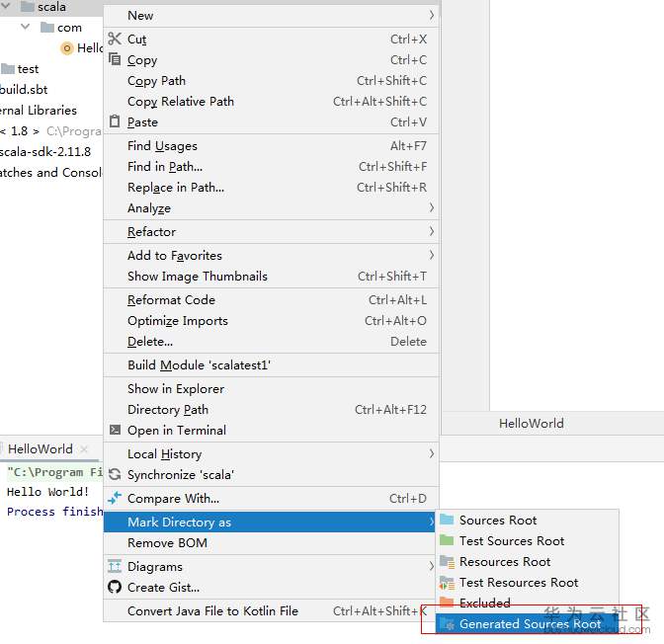Choose Resources Root from submenu
Screen dimensions: 664x644
pyautogui.click(x=528, y=561)
